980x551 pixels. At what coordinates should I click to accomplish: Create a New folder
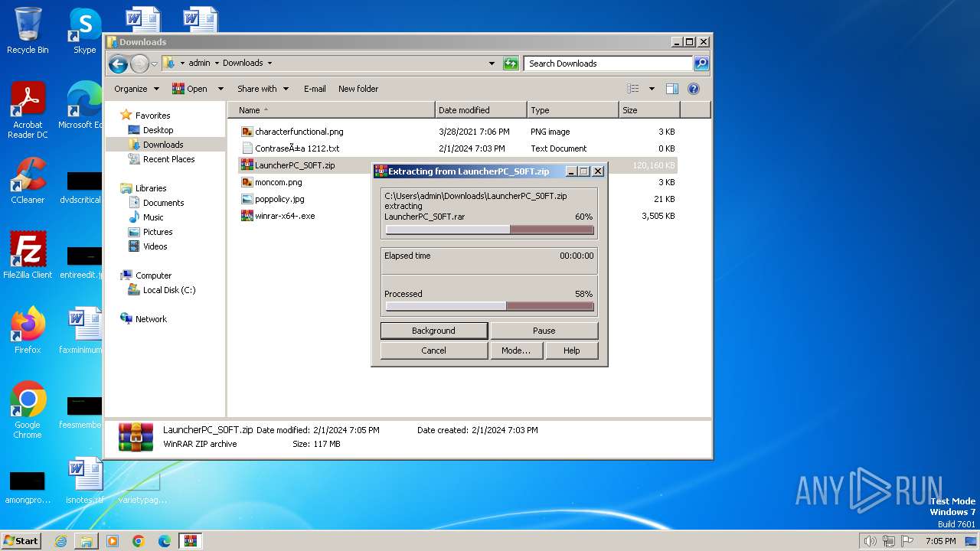coord(358,89)
